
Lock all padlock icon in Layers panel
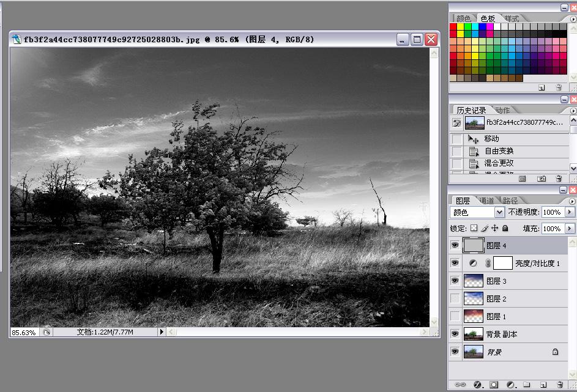click(505, 228)
